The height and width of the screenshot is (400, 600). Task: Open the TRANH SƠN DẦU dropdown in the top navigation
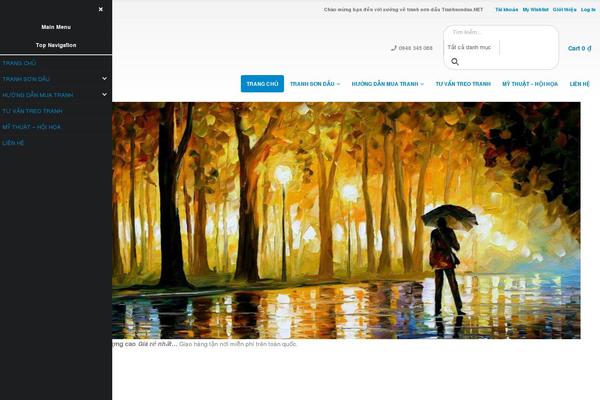315,84
